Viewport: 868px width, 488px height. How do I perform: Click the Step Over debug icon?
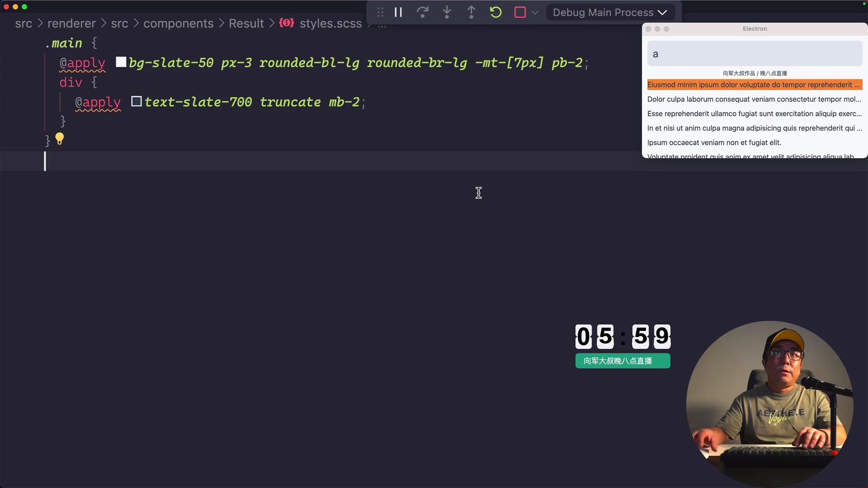click(x=423, y=12)
